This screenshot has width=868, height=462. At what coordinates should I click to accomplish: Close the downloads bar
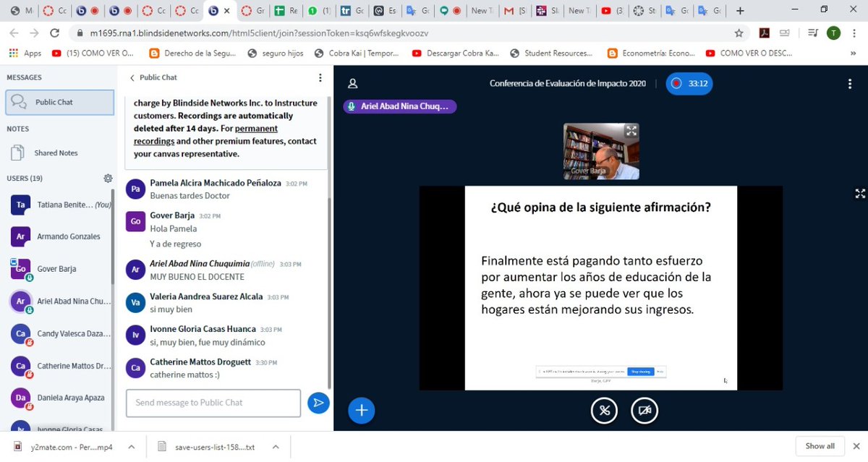(856, 446)
